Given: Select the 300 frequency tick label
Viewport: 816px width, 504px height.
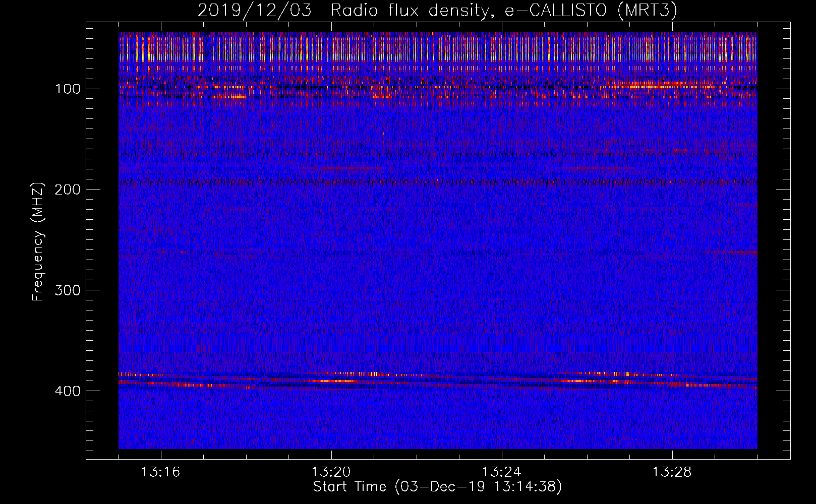Looking at the screenshot, I should [x=68, y=290].
